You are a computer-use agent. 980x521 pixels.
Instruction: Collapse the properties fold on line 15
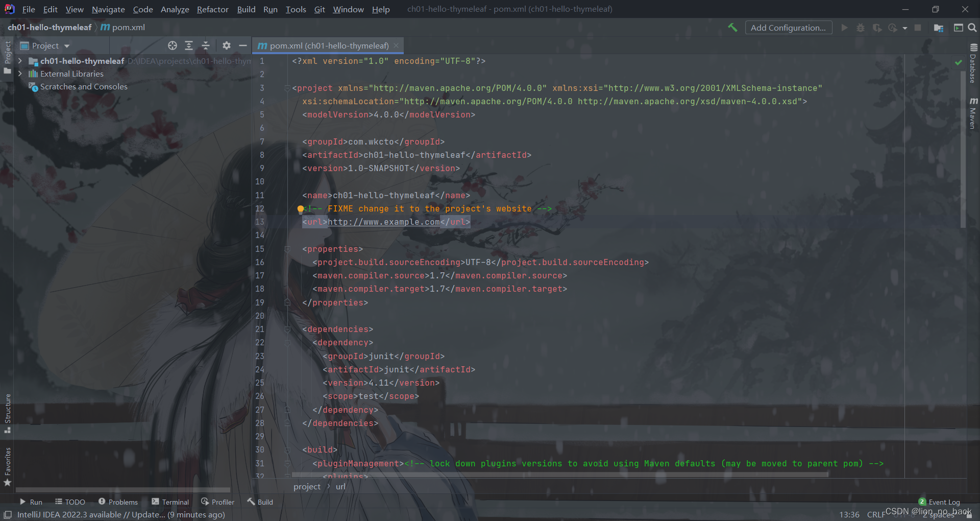click(x=287, y=249)
